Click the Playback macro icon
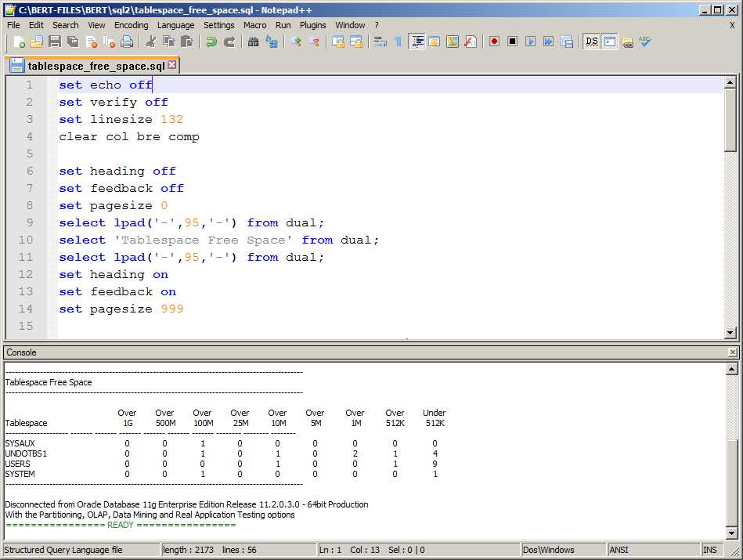743x560 pixels. point(530,42)
